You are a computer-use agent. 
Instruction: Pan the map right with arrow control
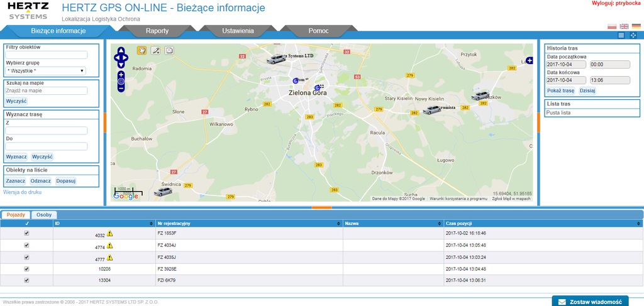tap(126, 57)
